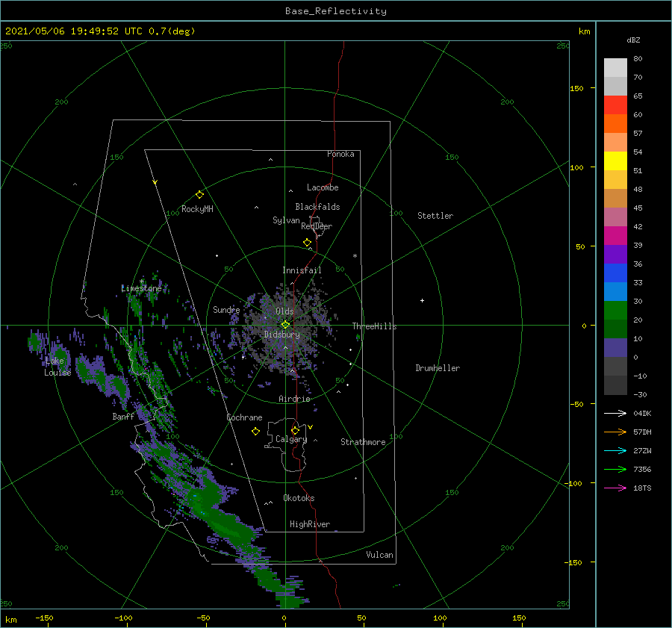This screenshot has width=672, height=628.
Task: Click the 04DK legend text
Action: tap(642, 413)
